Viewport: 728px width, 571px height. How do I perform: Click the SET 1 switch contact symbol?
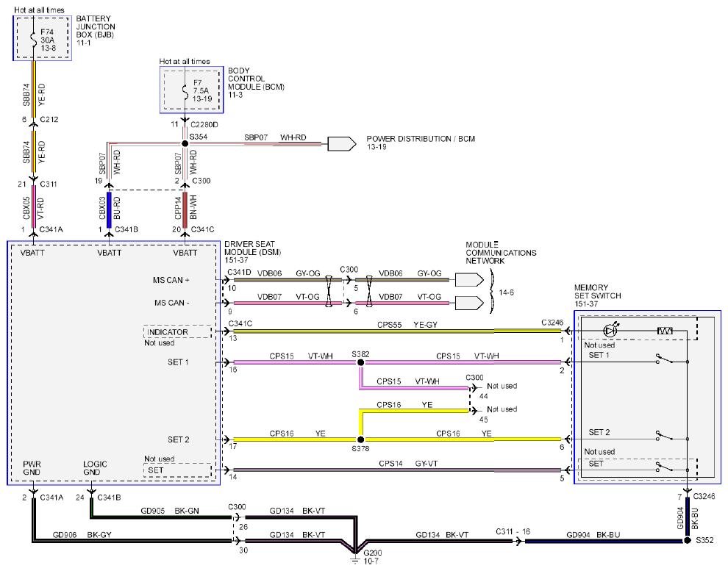[665, 359]
